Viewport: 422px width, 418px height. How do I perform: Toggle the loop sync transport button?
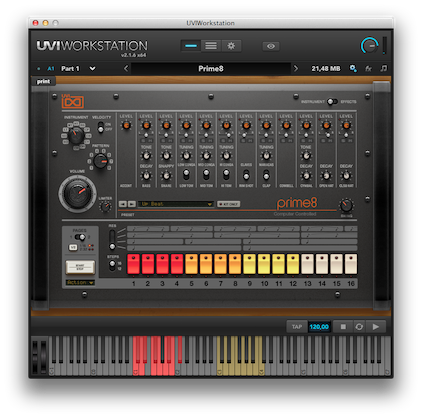point(359,327)
